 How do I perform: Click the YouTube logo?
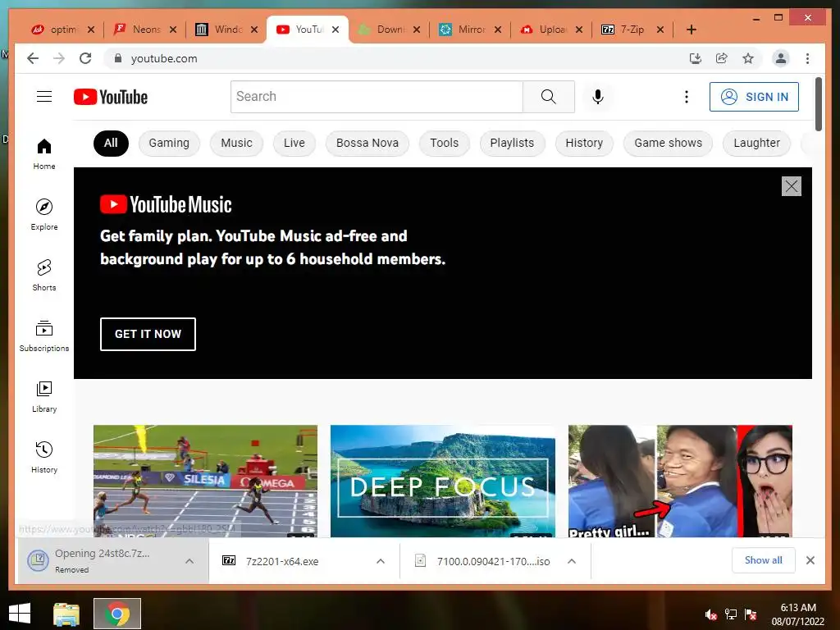coord(111,97)
